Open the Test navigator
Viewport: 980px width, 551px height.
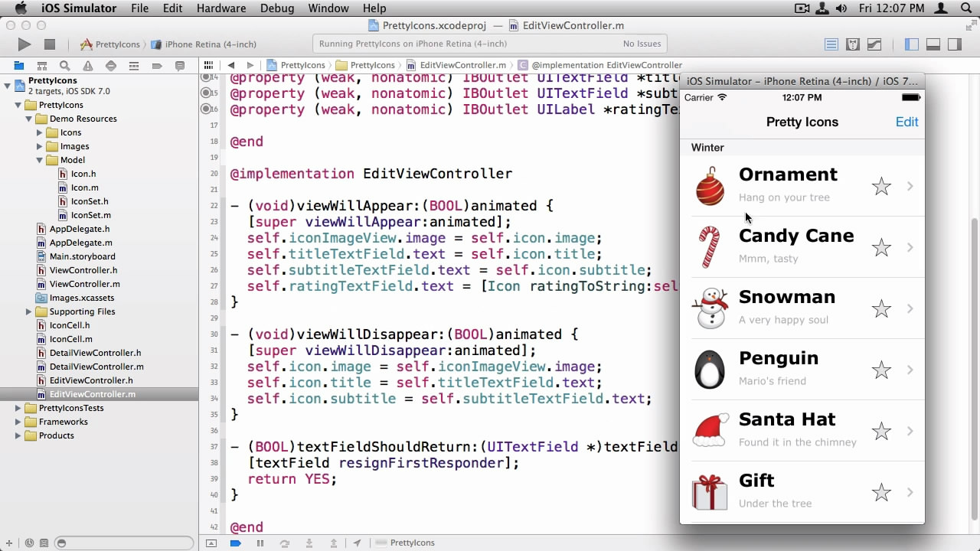click(x=111, y=66)
